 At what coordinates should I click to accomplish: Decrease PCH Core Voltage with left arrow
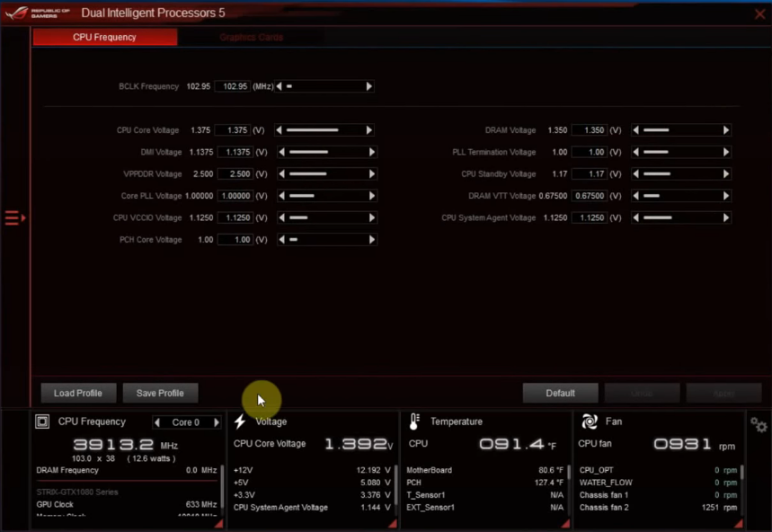281,240
